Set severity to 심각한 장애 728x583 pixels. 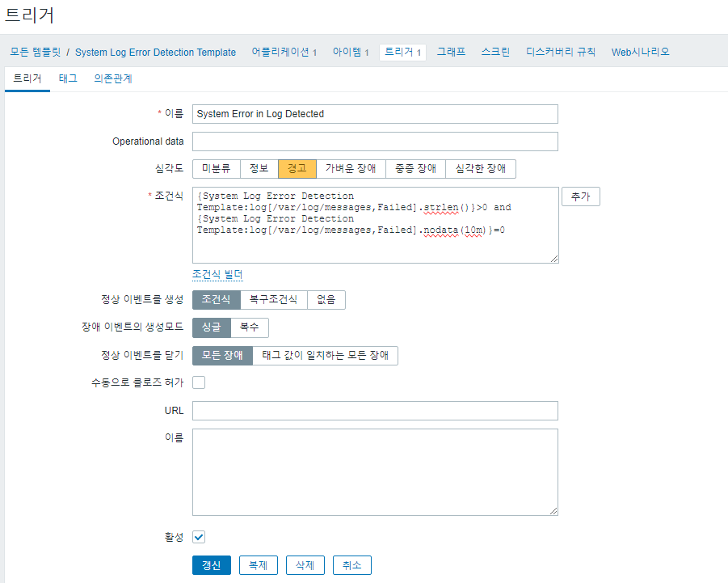(x=481, y=169)
